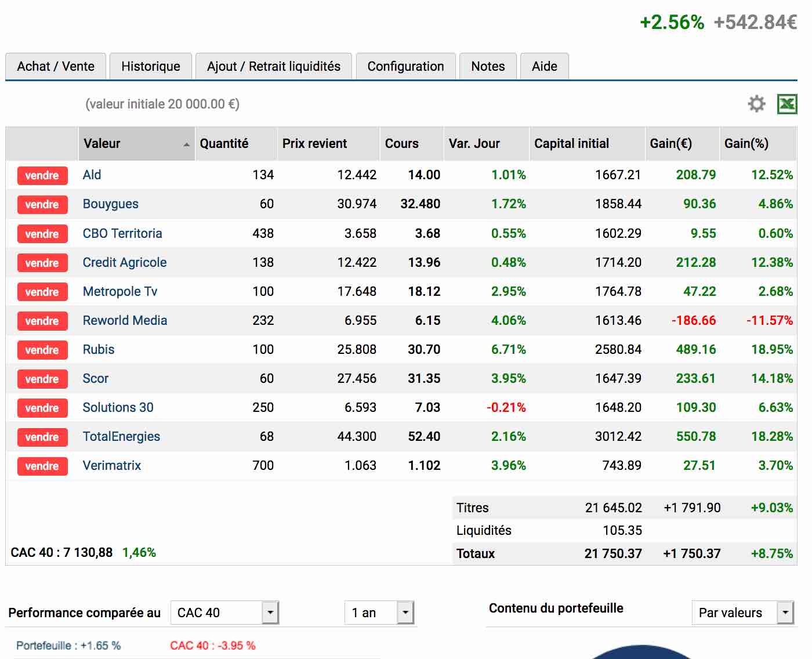The height and width of the screenshot is (659, 812).
Task: Click the +542.84€ gain figure
Action: pyautogui.click(x=755, y=22)
